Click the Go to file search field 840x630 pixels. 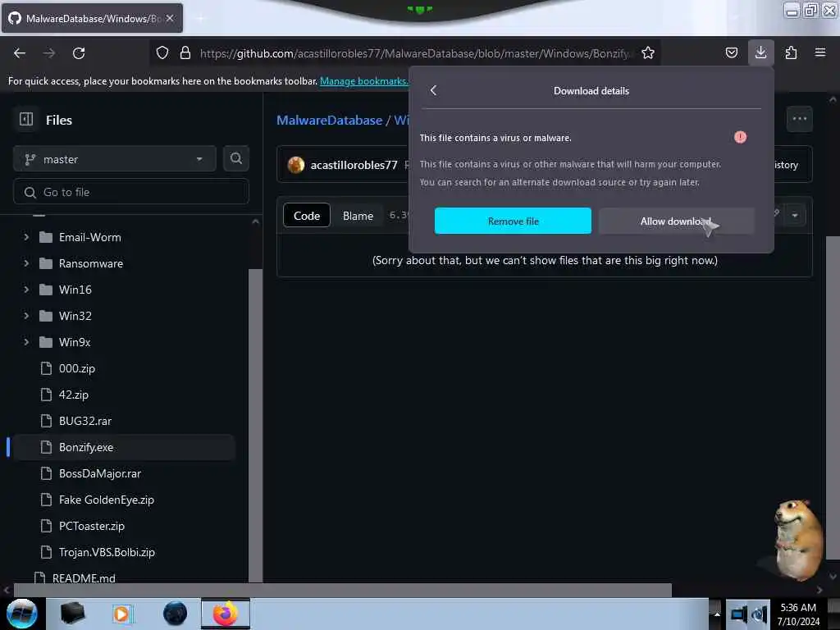[131, 192]
